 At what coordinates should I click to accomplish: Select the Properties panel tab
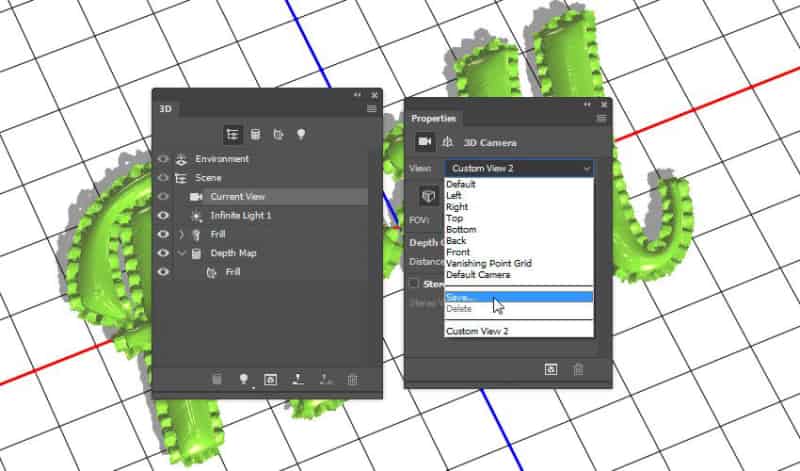click(434, 118)
